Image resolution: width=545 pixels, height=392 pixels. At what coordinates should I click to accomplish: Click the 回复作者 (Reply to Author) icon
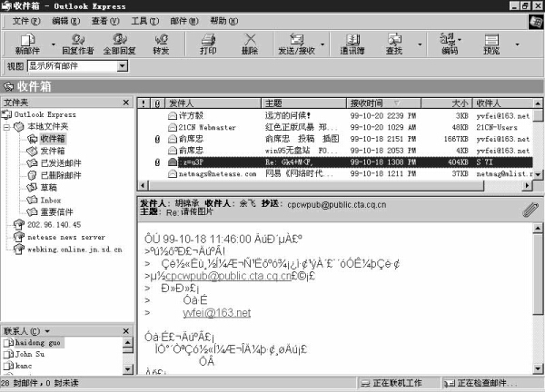(78, 44)
